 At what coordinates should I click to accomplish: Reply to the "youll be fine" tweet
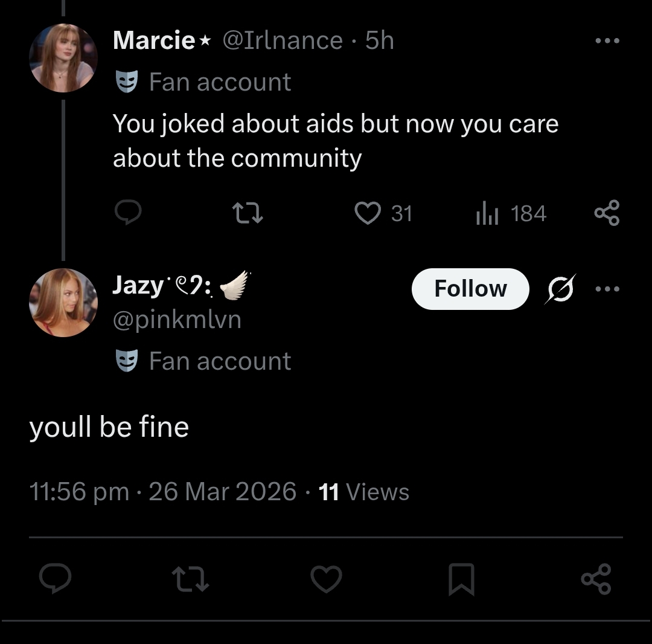56,579
